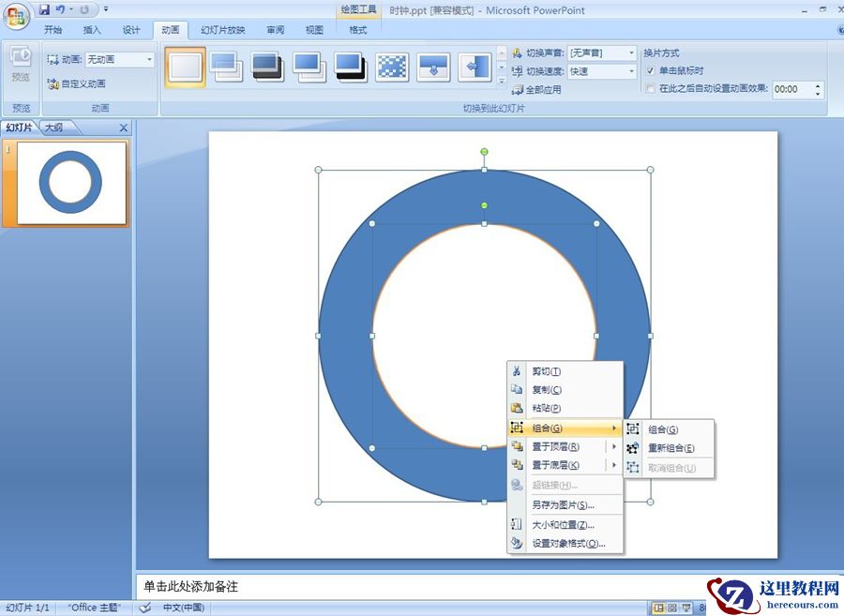Screen dimensions: 844x616
Task: Open the transition speed dropdown
Action: pyautogui.click(x=631, y=71)
